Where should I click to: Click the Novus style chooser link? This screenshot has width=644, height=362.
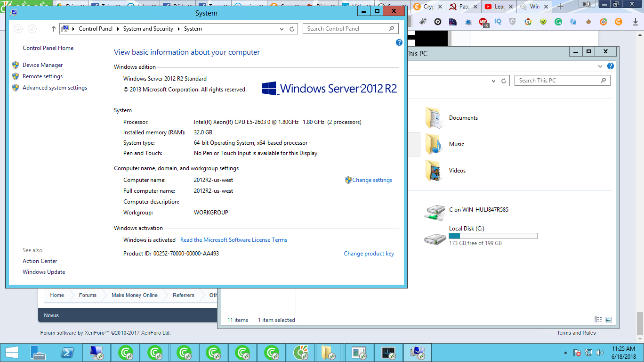pos(51,315)
